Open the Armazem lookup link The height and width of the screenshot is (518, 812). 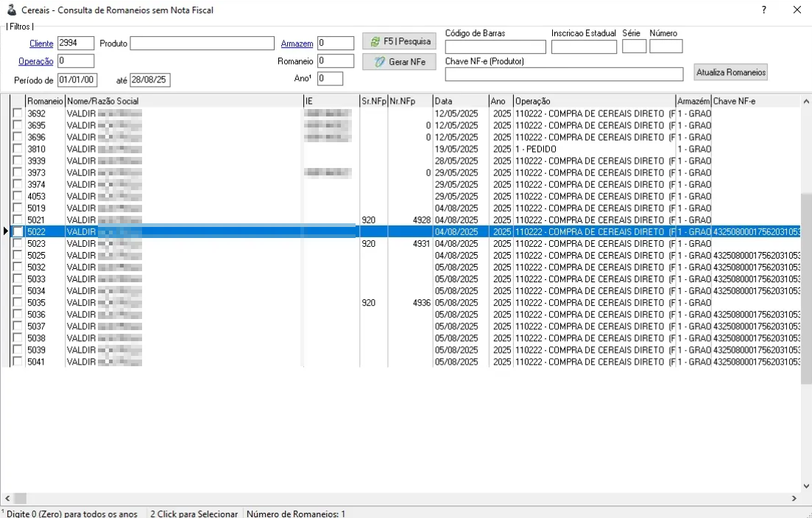point(297,43)
